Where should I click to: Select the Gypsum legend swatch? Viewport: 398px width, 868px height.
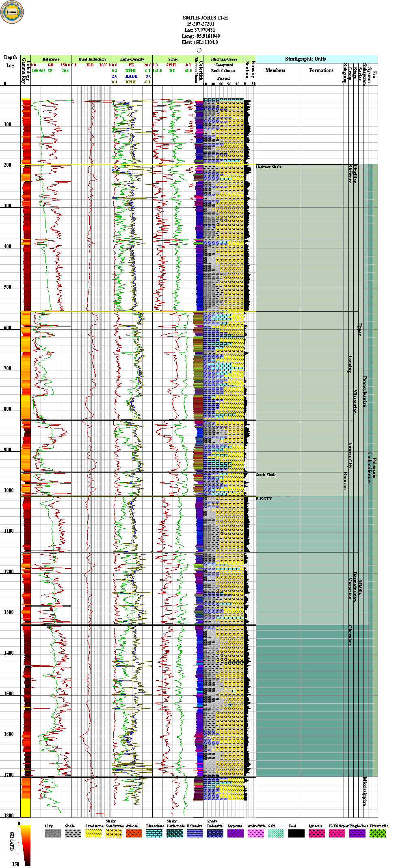236,833
